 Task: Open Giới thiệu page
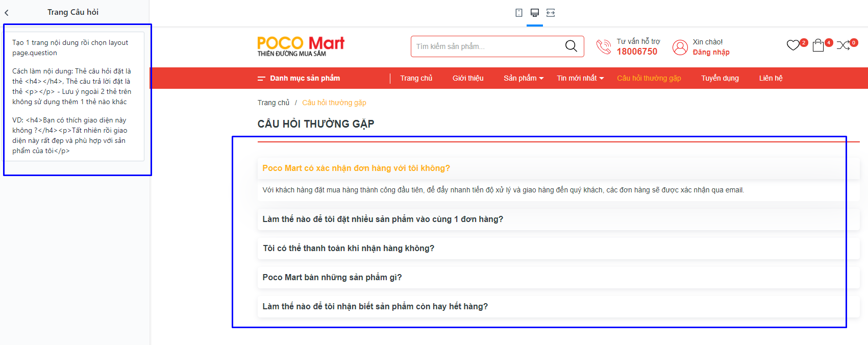pos(468,78)
